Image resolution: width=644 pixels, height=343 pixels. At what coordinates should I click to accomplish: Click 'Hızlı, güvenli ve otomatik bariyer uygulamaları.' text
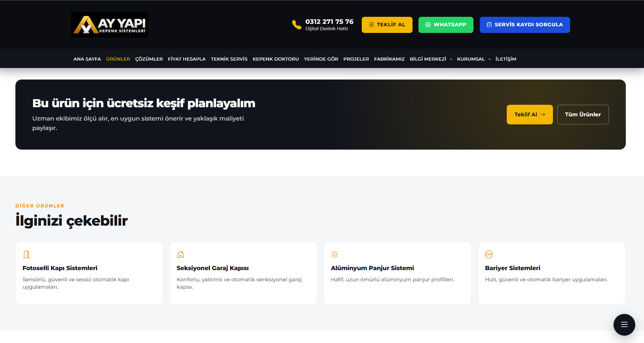[546, 280]
